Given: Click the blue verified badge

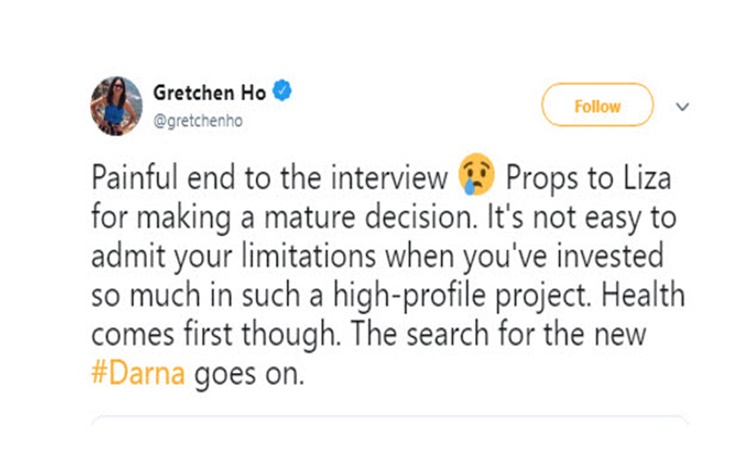Looking at the screenshot, I should [x=283, y=92].
